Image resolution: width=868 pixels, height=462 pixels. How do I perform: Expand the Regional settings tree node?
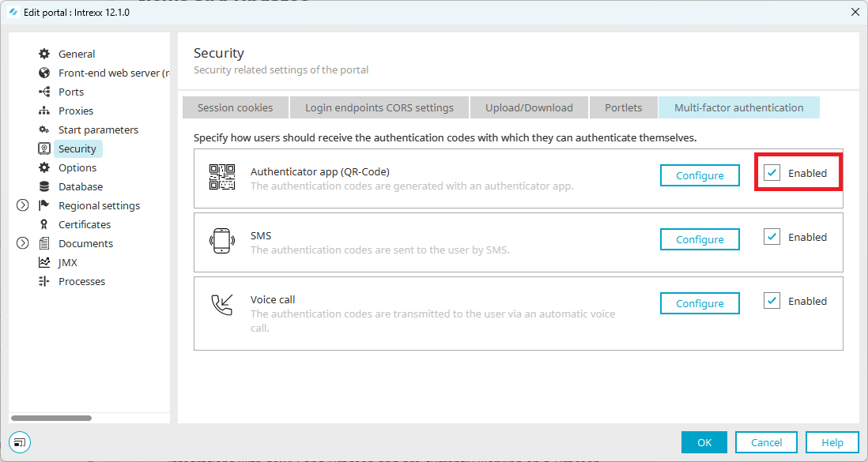tap(23, 205)
